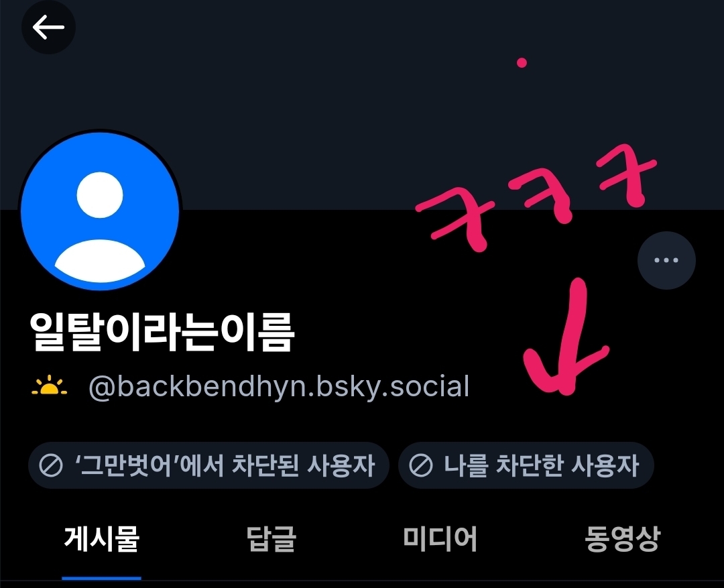Open the 나를 차단한 사용자 label
This screenshot has width=724, height=588.
point(526,465)
